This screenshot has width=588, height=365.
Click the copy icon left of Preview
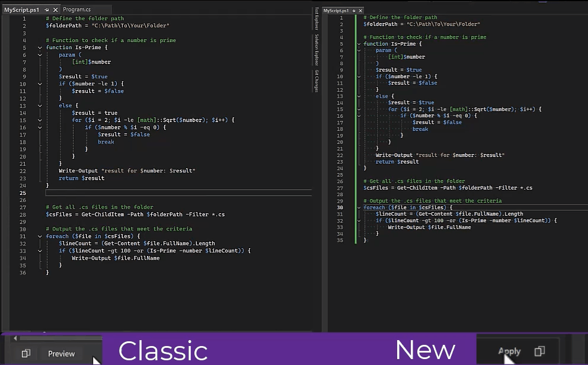pos(26,354)
